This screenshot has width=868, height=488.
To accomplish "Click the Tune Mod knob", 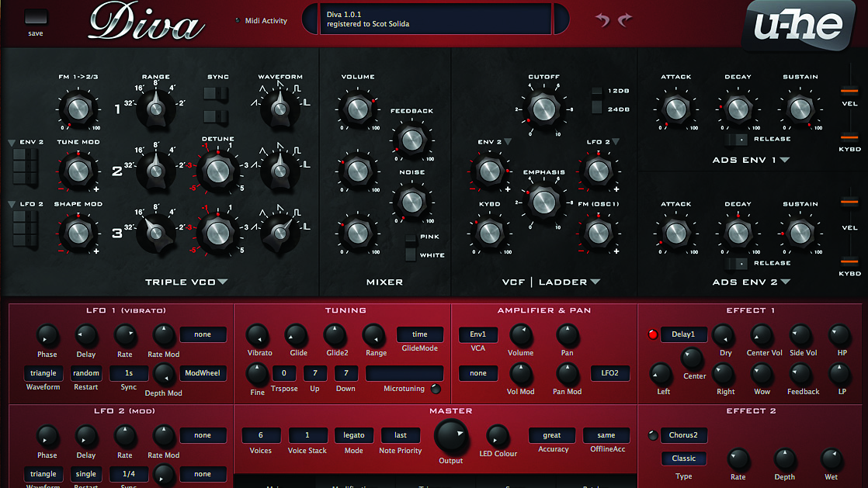I will pyautogui.click(x=78, y=171).
